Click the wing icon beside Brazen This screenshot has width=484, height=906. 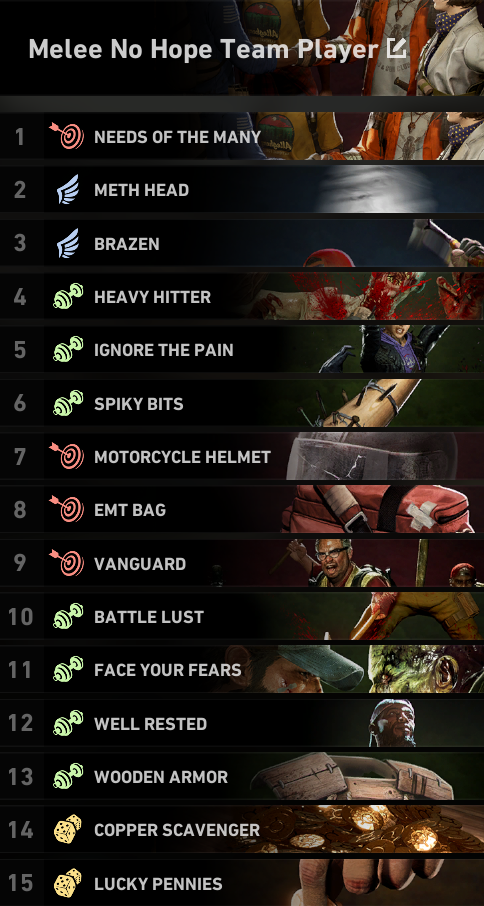tap(68, 243)
